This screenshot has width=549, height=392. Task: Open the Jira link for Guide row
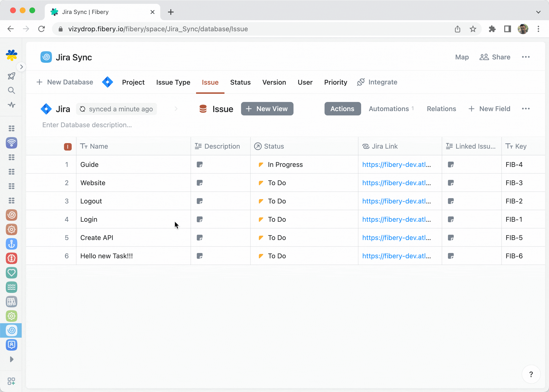pos(396,165)
